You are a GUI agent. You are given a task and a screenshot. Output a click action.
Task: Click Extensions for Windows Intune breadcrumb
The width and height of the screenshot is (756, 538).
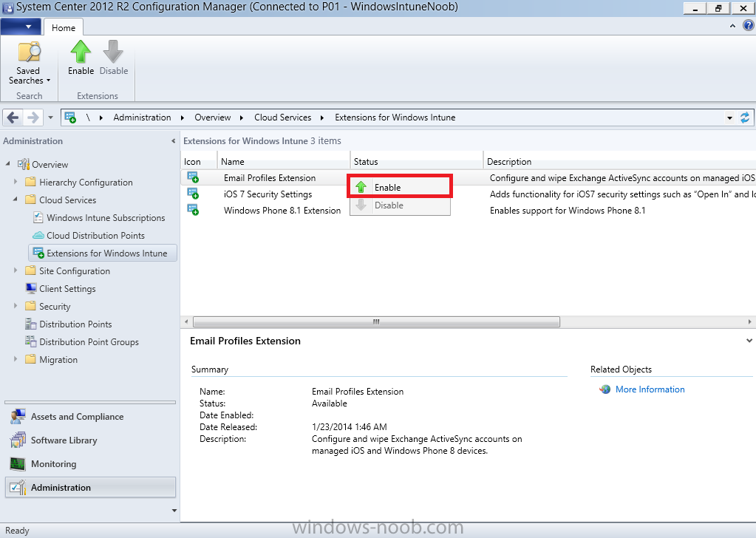click(x=395, y=118)
